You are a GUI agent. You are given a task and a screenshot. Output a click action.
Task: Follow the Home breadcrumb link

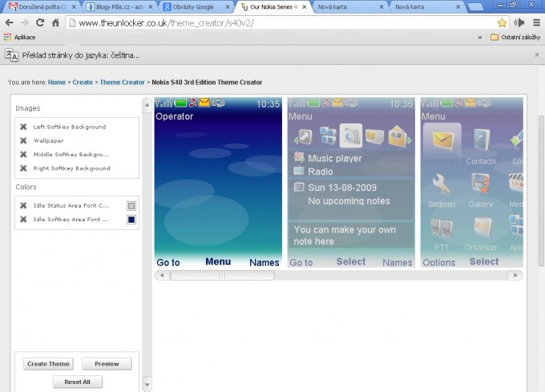click(57, 83)
